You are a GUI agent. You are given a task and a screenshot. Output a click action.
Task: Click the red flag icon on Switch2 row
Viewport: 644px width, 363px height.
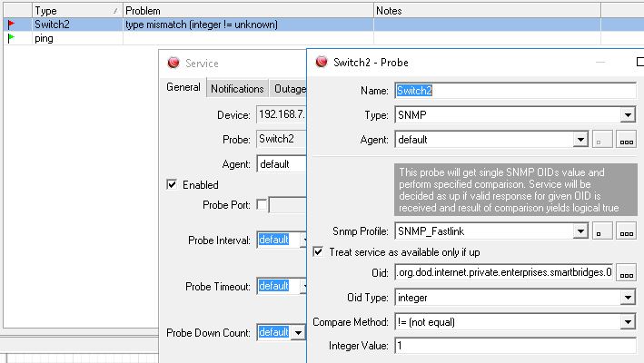11,25
